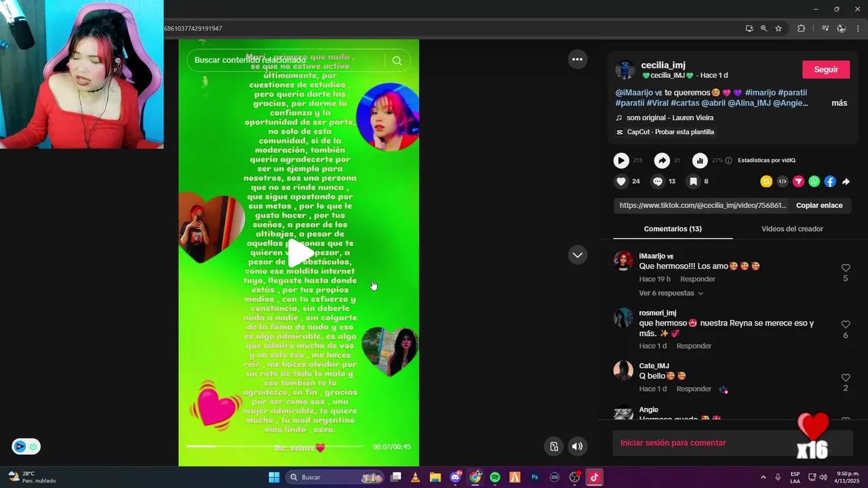Click the vidIQ stats bar chart icon
868x488 pixels.
point(700,161)
